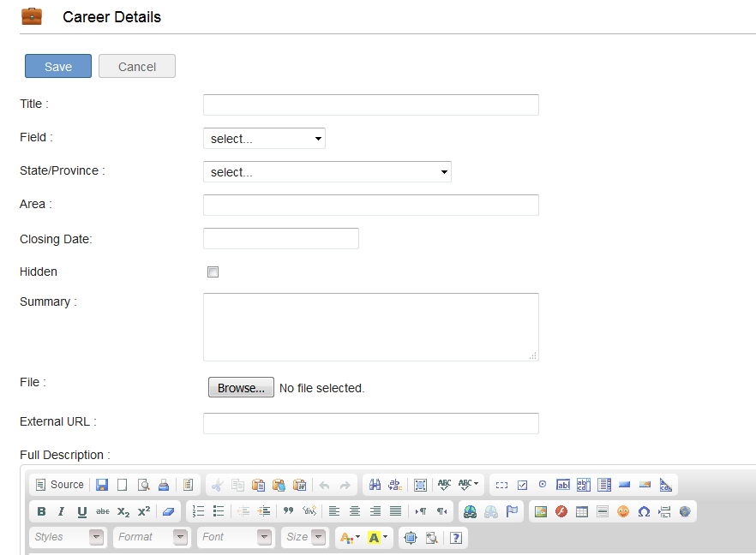Click the Paste clipboard icon
756x555 pixels.
pos(259,485)
